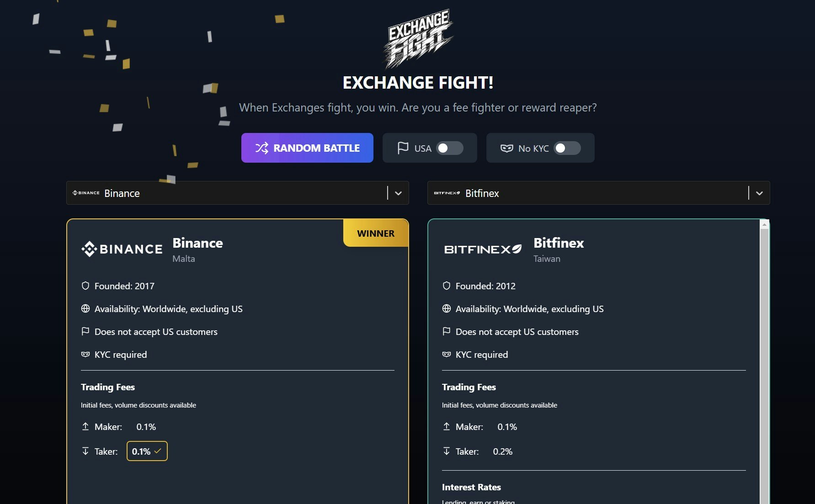The width and height of the screenshot is (815, 504).
Task: Click the Binance logo in winner card
Action: pyautogui.click(x=122, y=249)
